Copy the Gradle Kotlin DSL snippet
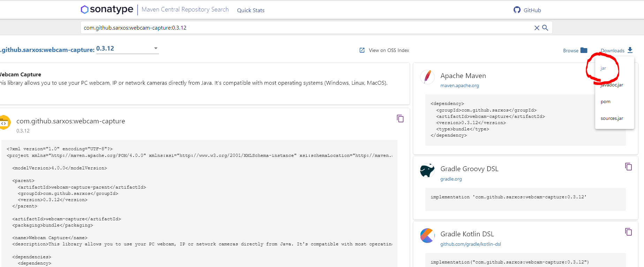 [x=628, y=232]
